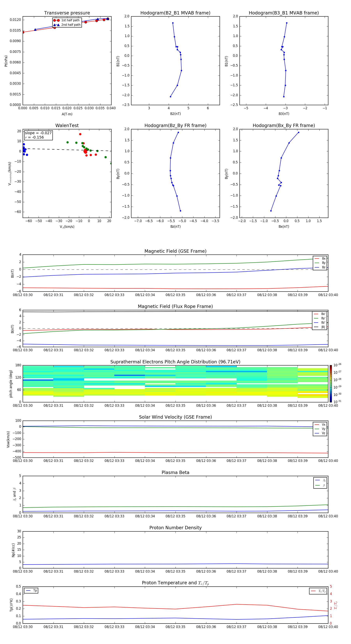Click the 'Vz' velocity legend entry
This screenshot has height=644, width=351.
(x=320, y=433)
